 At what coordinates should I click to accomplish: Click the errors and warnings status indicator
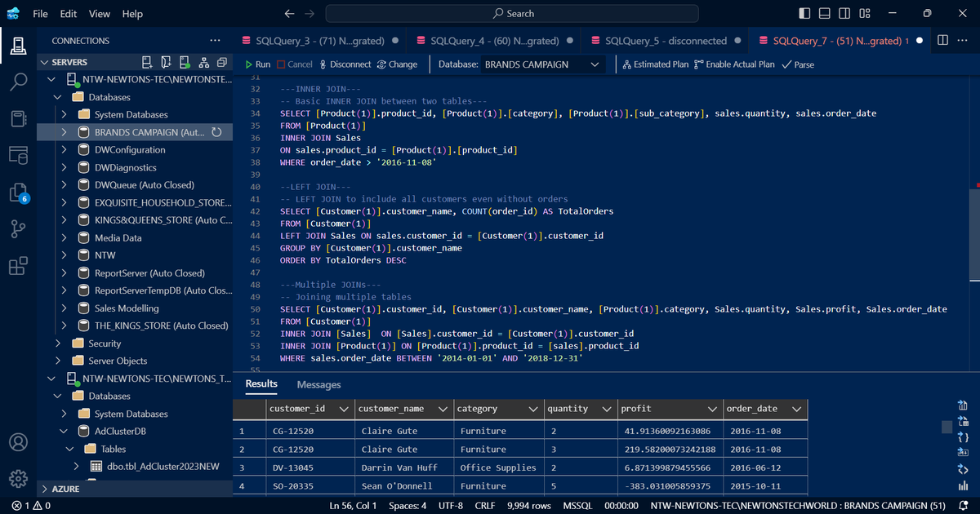coord(32,506)
